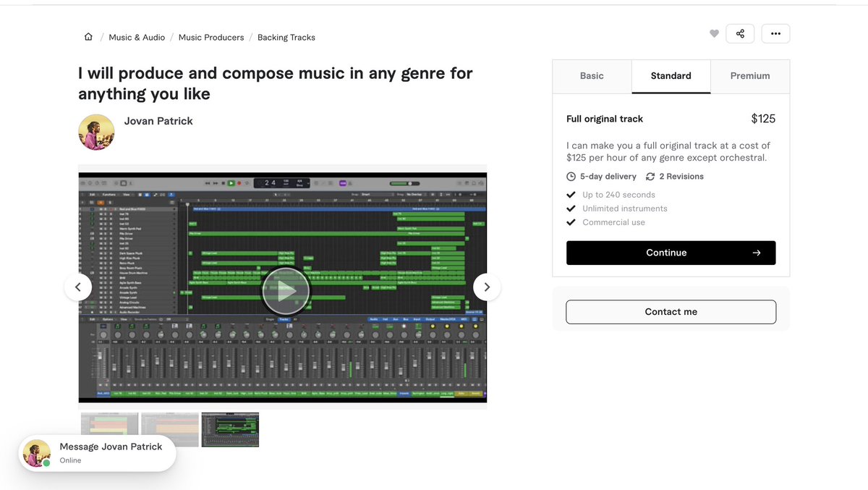Click the checkmark beside Up to 240 seconds
This screenshot has height=490, width=868.
click(571, 195)
